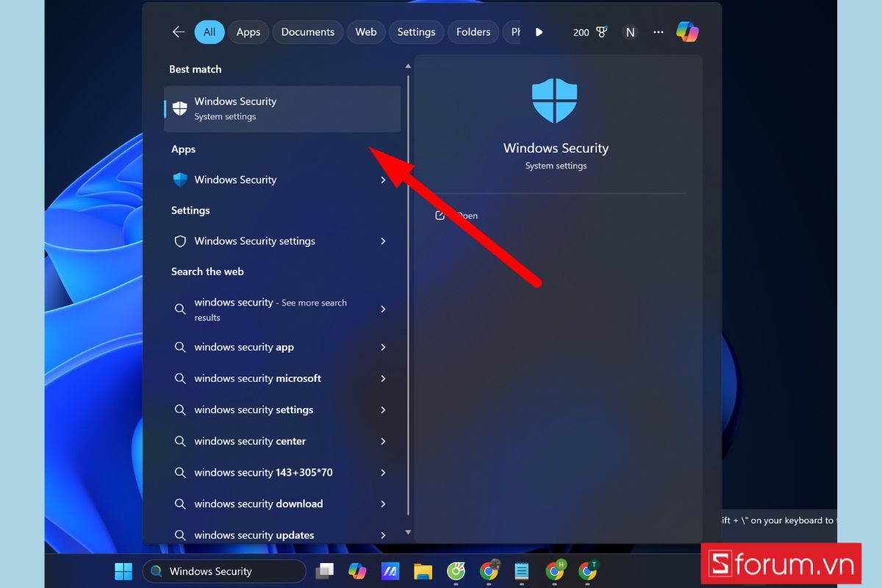This screenshot has height=588, width=882.
Task: Open Microsoft Rewards 200 points trophy
Action: pyautogui.click(x=590, y=32)
